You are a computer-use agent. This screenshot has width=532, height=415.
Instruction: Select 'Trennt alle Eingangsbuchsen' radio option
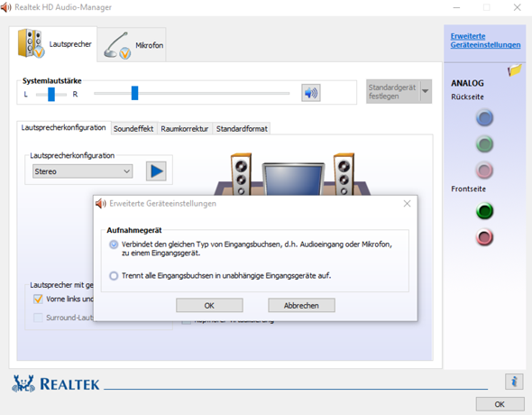tap(114, 275)
